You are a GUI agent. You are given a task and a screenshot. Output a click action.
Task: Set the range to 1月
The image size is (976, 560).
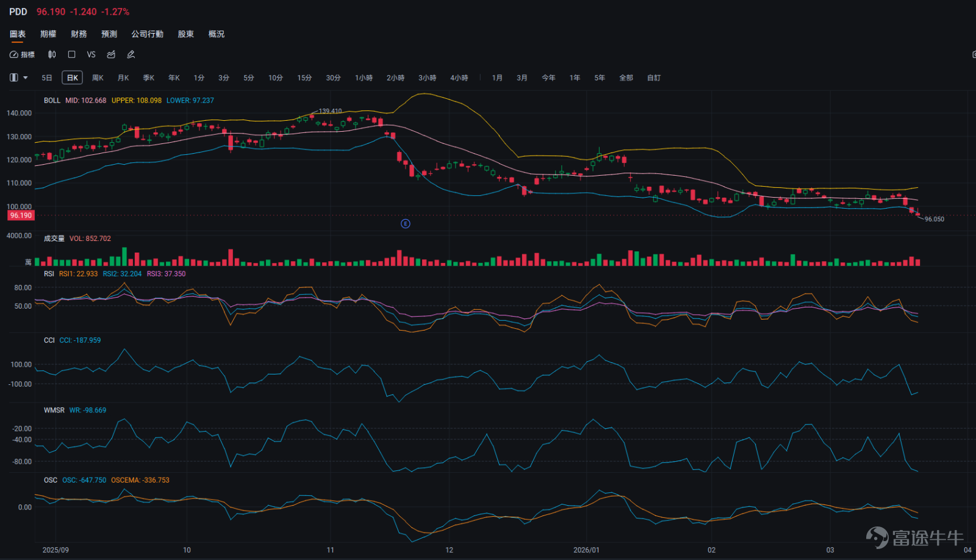coord(497,78)
